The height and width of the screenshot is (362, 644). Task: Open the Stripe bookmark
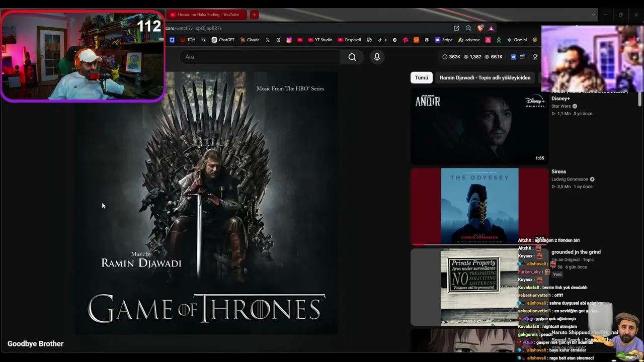[x=444, y=40]
